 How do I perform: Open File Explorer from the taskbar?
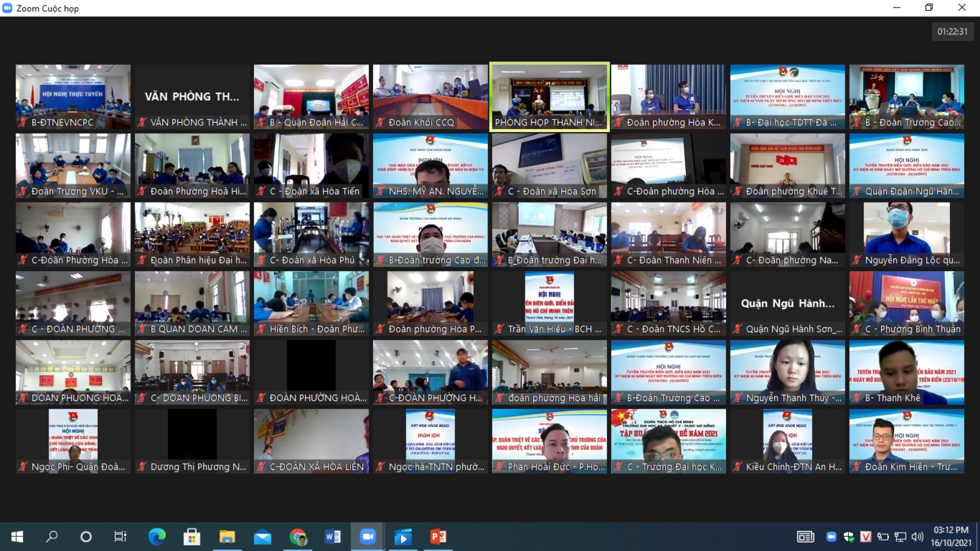coord(227,537)
